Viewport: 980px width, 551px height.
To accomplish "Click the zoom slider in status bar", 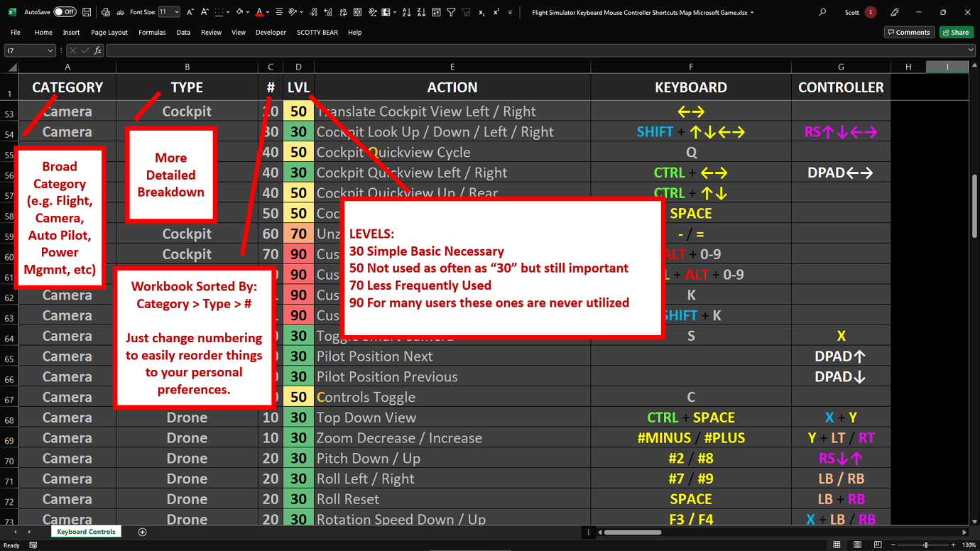I will click(926, 545).
